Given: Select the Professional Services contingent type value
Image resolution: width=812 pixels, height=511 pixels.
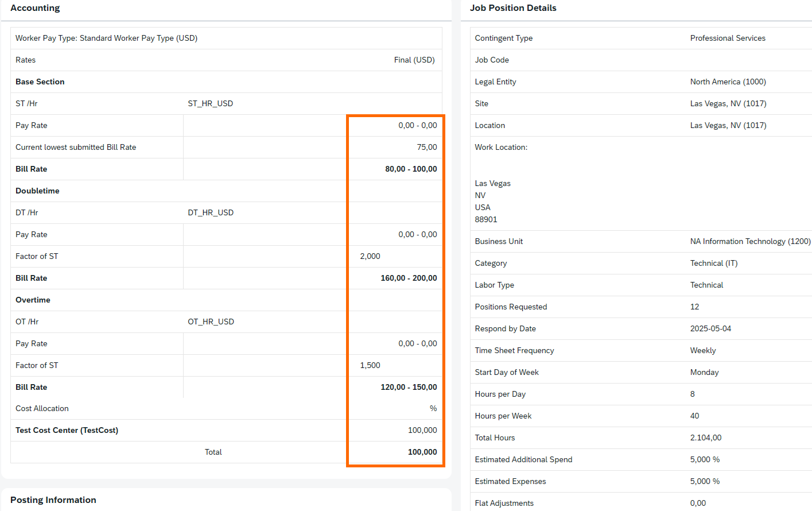Looking at the screenshot, I should click(728, 38).
